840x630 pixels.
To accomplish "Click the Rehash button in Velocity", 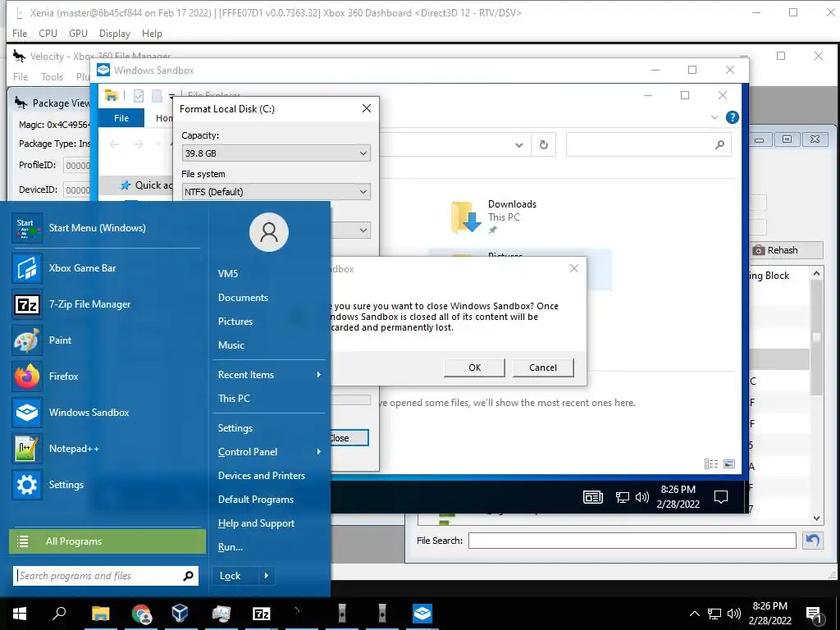I will point(787,250).
